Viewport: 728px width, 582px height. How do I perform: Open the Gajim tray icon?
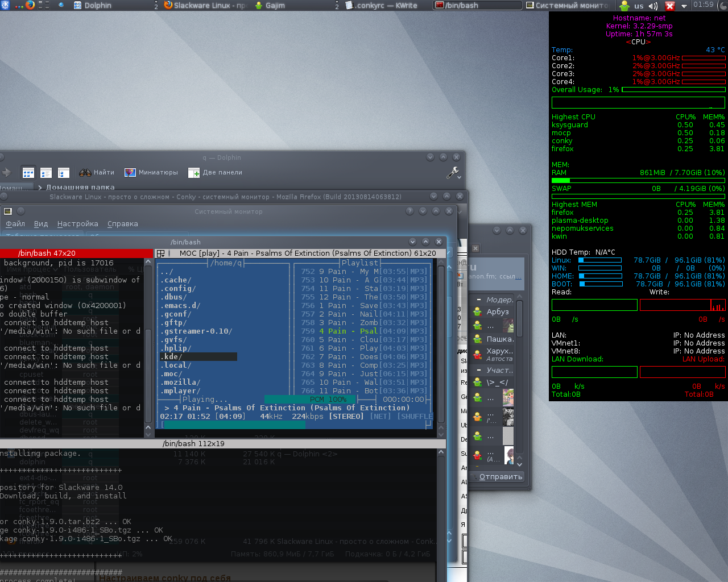coord(624,6)
